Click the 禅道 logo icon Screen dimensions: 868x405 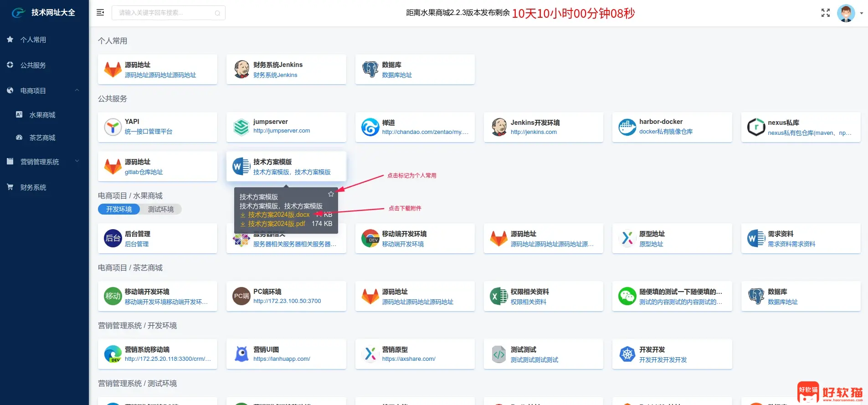(370, 127)
